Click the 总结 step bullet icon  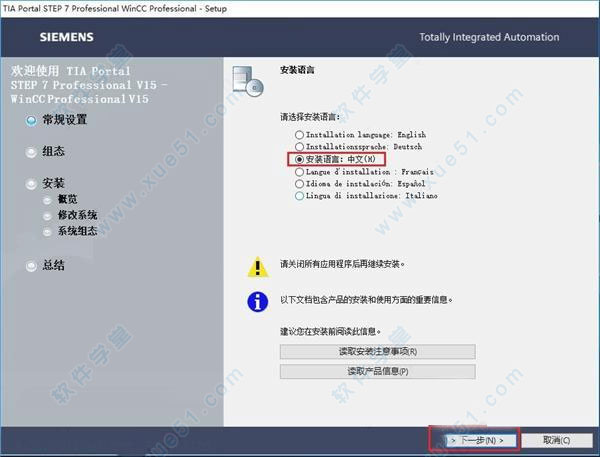tap(31, 266)
